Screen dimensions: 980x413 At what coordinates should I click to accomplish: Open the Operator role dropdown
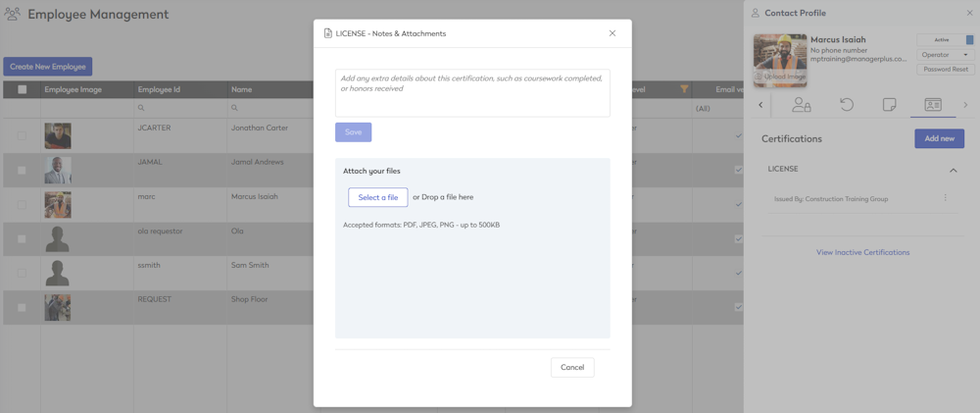945,55
